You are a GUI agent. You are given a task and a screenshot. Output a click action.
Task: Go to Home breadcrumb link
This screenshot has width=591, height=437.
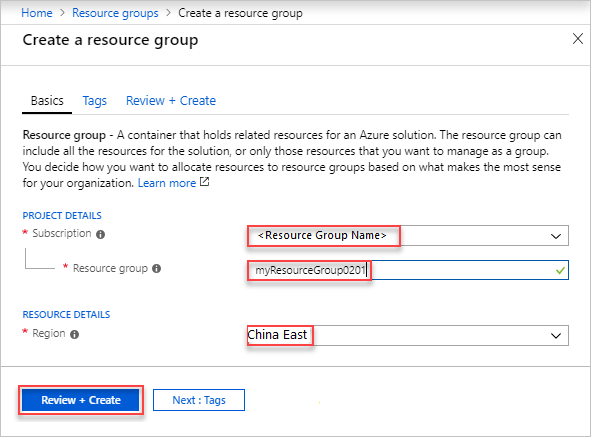37,13
